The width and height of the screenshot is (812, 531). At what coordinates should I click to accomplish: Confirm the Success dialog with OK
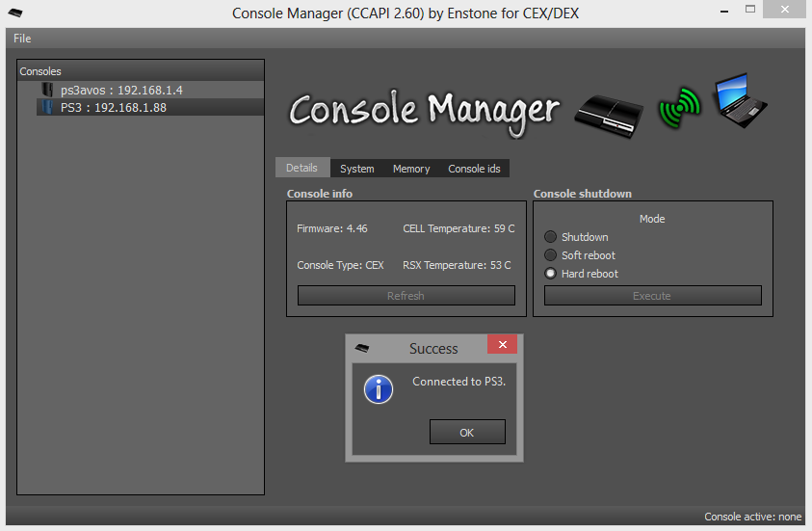[467, 432]
